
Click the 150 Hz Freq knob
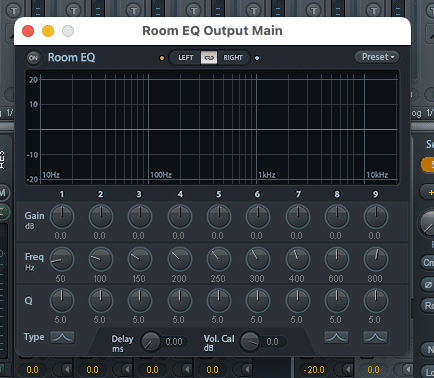[140, 259]
